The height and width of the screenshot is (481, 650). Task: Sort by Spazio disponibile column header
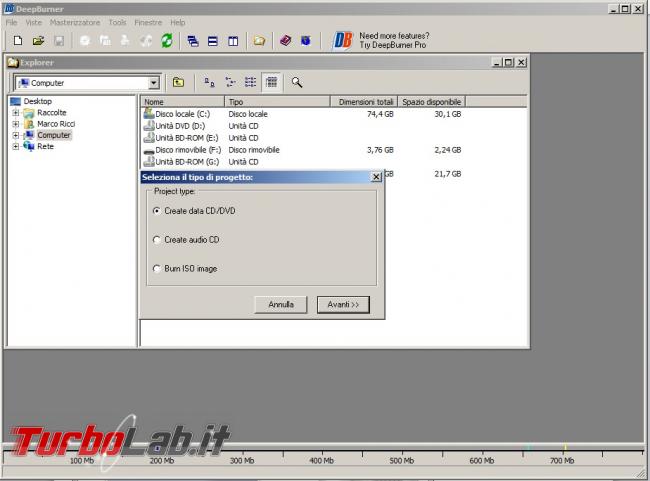[432, 102]
